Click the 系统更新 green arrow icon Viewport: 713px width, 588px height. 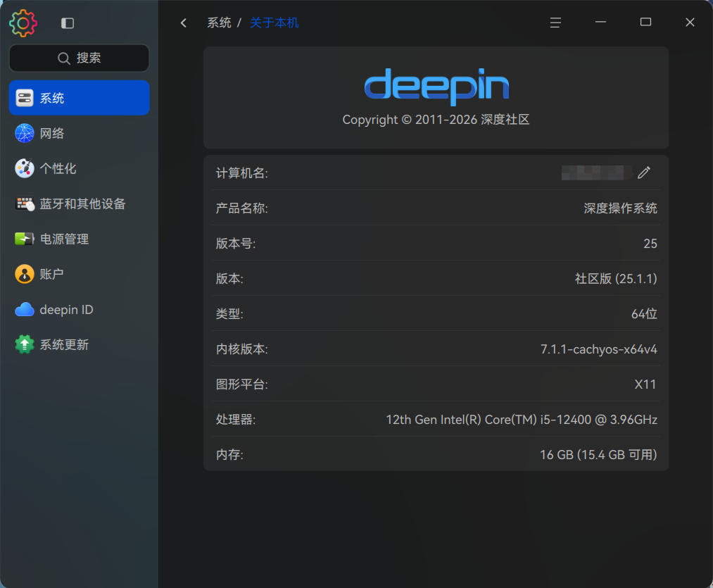coord(25,344)
